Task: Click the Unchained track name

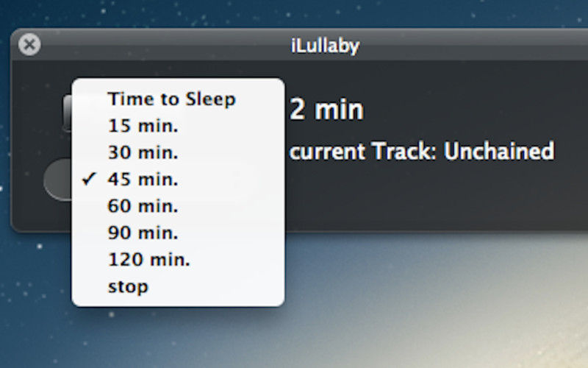Action: pos(499,151)
